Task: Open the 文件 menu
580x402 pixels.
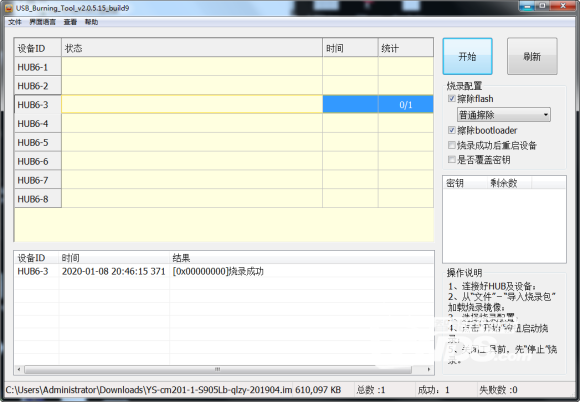Action: click(x=15, y=22)
